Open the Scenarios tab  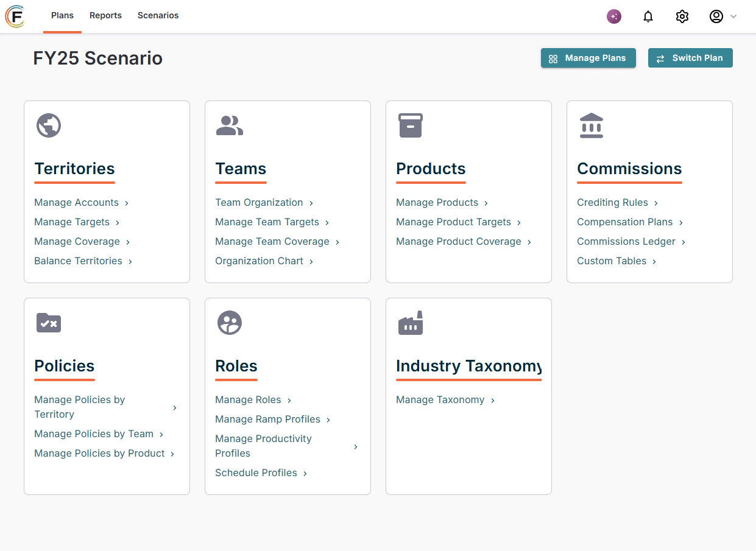[158, 16]
